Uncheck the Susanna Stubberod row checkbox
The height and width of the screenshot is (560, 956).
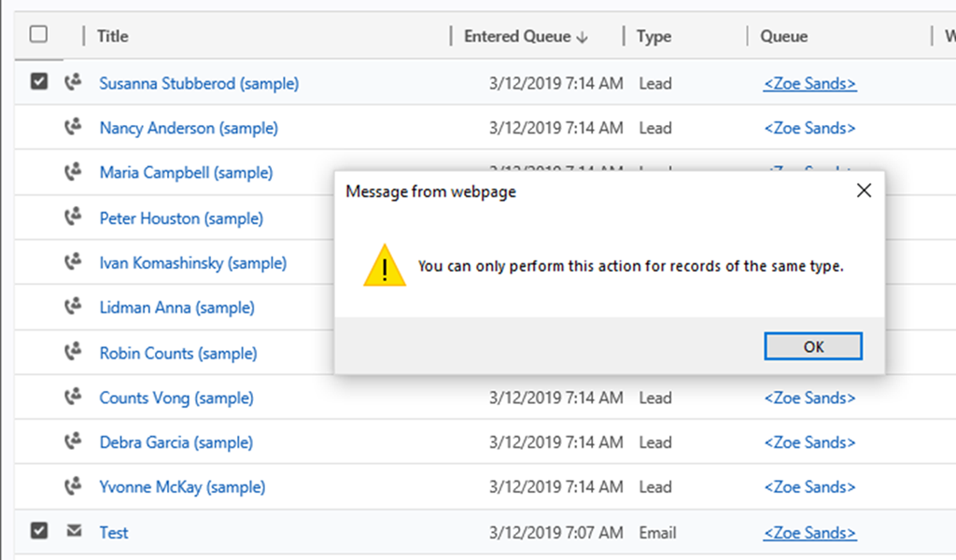[x=38, y=82]
